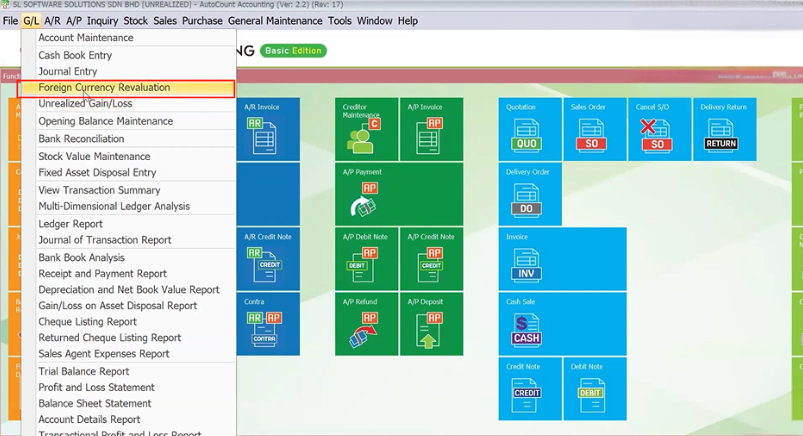
Task: Open the File menu
Action: (x=10, y=21)
